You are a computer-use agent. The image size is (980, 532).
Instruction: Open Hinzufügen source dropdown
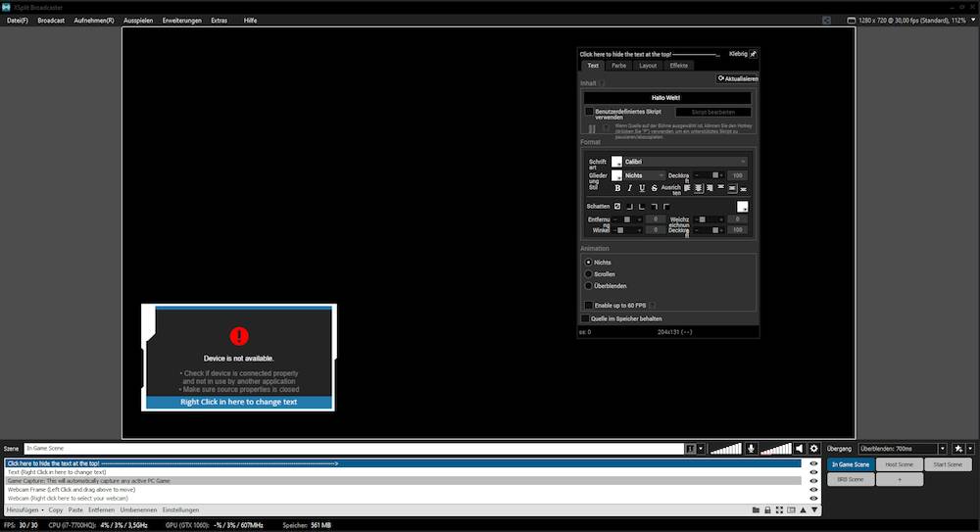click(x=25, y=510)
